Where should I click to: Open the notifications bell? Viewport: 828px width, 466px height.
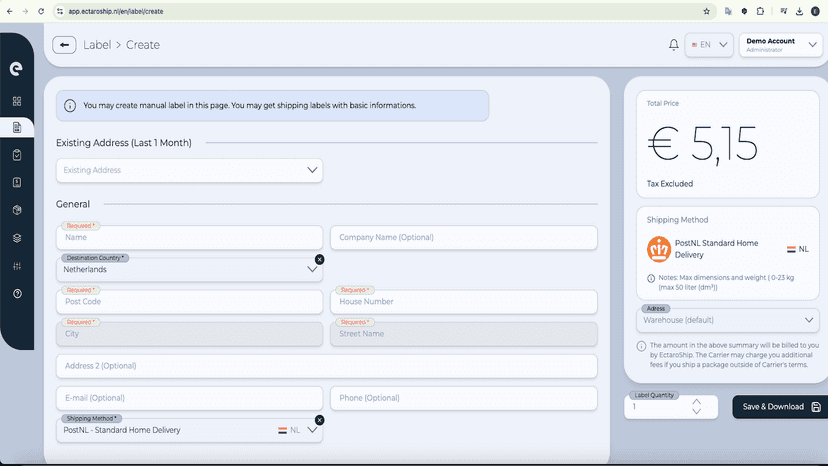tap(673, 45)
